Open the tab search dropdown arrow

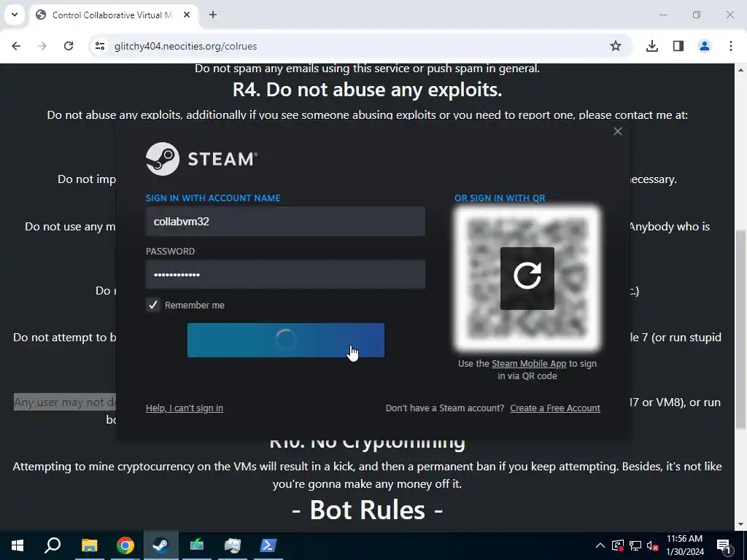point(15,15)
